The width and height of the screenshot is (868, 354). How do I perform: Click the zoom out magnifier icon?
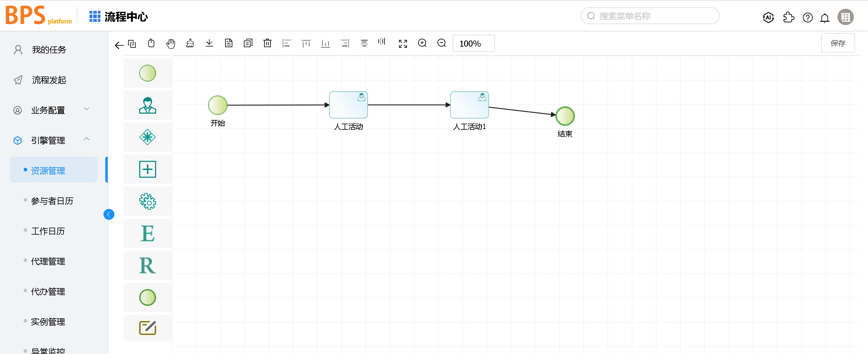pos(441,43)
